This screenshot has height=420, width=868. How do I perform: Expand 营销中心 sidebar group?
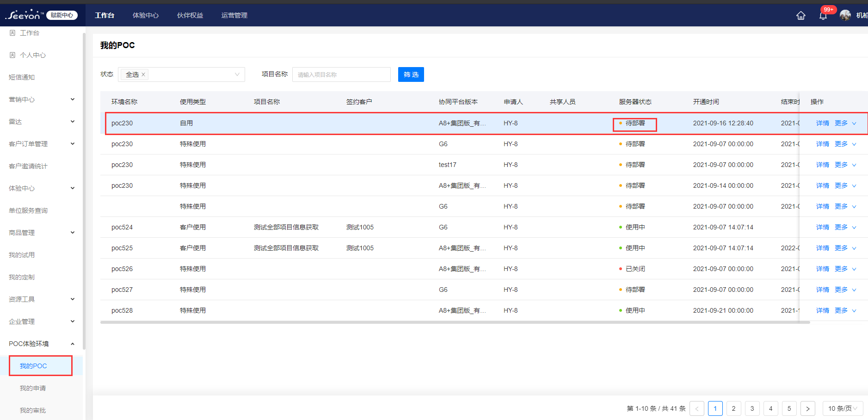pos(73,99)
